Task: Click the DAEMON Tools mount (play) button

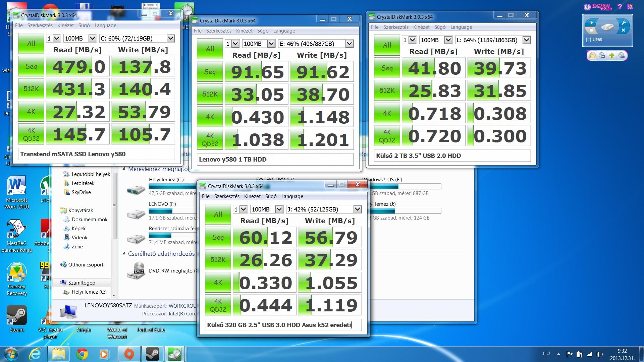Action: (x=591, y=22)
